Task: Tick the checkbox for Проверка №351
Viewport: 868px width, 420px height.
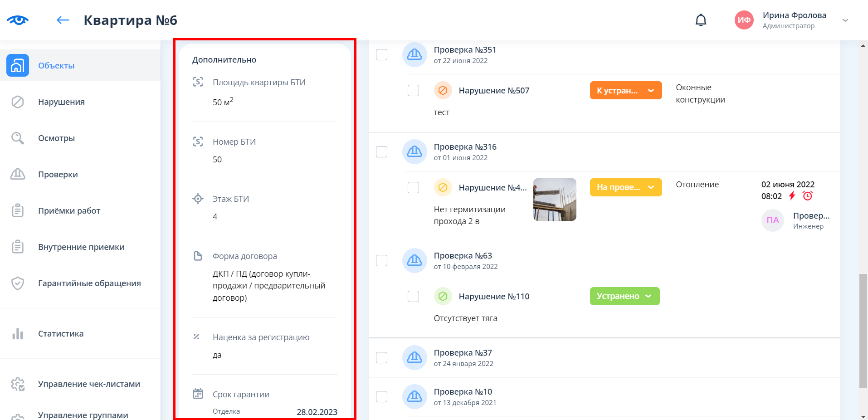Action: [382, 54]
